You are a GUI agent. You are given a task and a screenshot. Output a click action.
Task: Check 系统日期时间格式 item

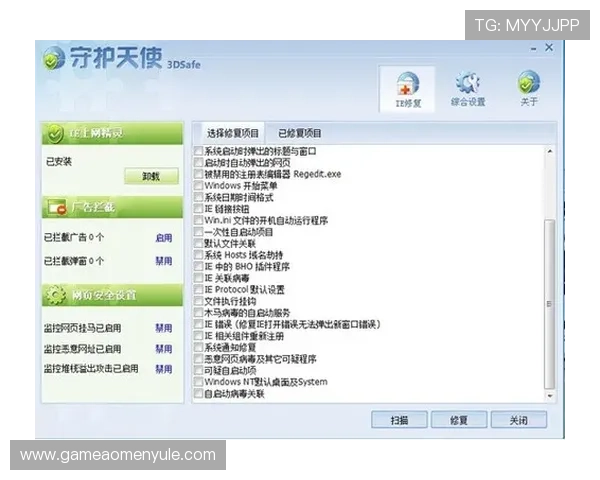pyautogui.click(x=198, y=197)
